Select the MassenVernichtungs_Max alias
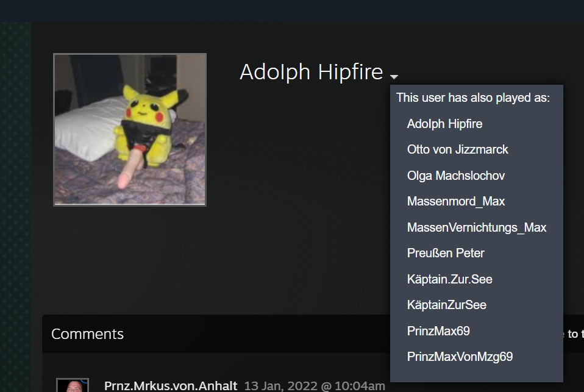The height and width of the screenshot is (392, 584). (477, 227)
